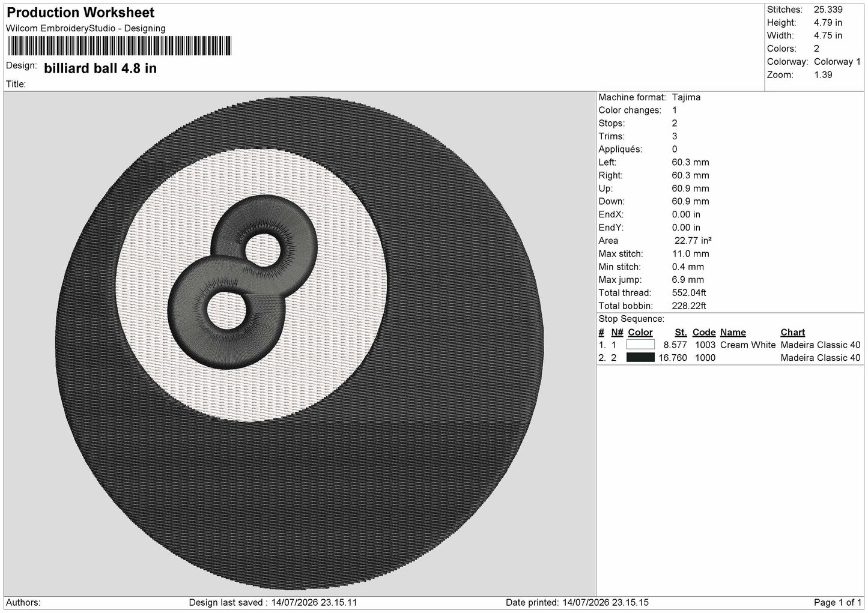Click the 'Stops:' label
The image size is (868, 613).
pyautogui.click(x=612, y=123)
